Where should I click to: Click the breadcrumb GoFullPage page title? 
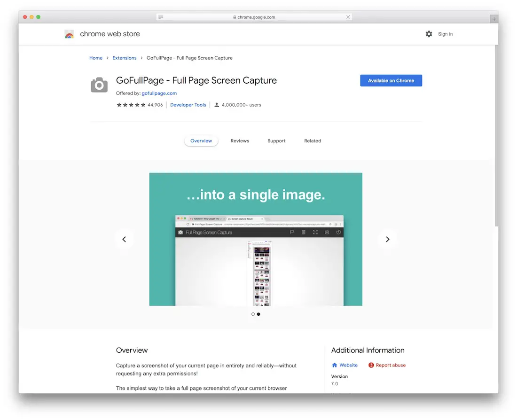click(189, 58)
